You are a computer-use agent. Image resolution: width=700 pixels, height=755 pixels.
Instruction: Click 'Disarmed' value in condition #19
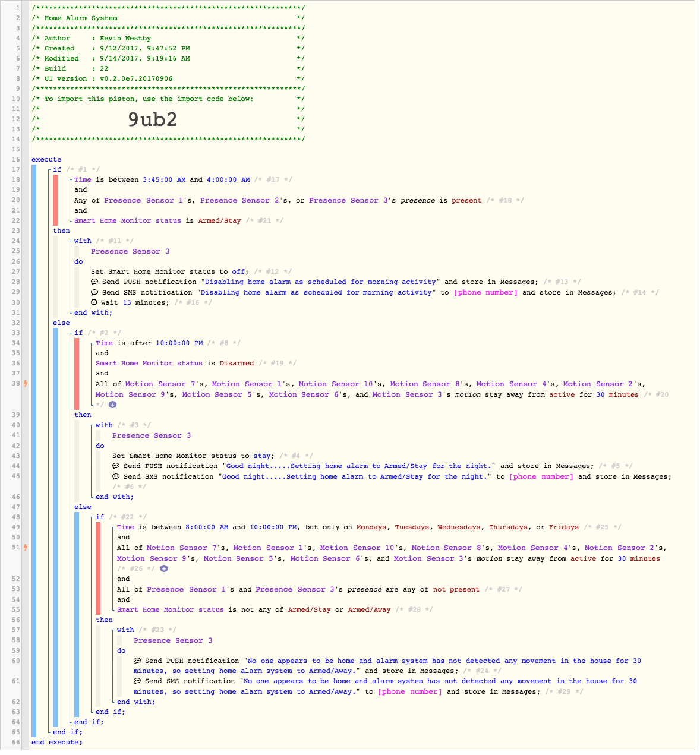(x=237, y=363)
